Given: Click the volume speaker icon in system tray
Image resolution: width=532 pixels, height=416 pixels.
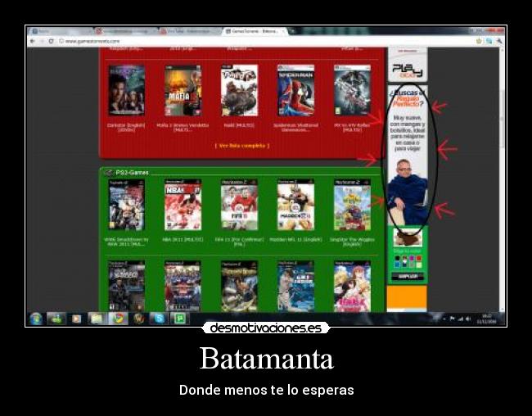Looking at the screenshot, I should (468, 319).
